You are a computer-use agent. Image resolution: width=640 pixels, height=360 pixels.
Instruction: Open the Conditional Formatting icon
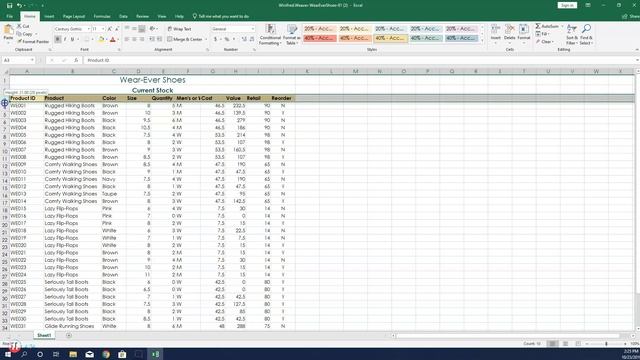pos(270,29)
